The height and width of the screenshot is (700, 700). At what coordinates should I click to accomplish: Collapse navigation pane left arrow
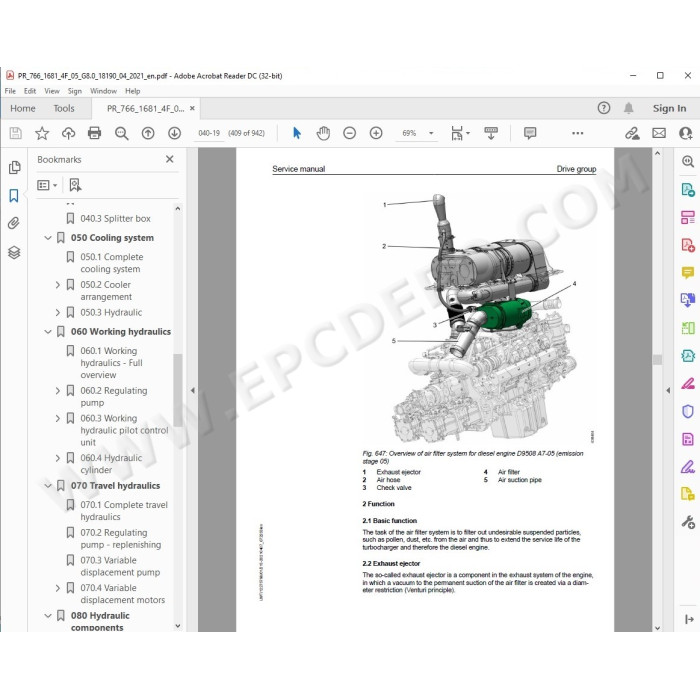(x=192, y=390)
